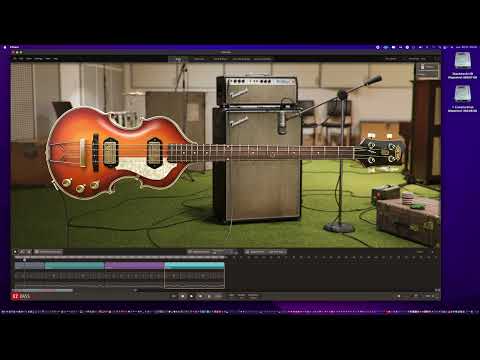Screen dimensions: 480x360
Task: Toggle the loop button left of stop
Action: [x=173, y=296]
